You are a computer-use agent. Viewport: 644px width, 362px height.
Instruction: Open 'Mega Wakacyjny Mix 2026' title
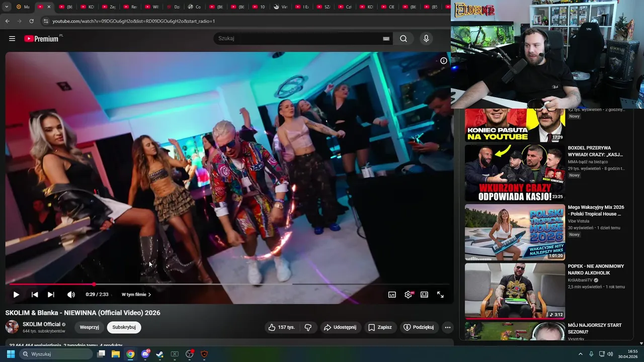596,211
